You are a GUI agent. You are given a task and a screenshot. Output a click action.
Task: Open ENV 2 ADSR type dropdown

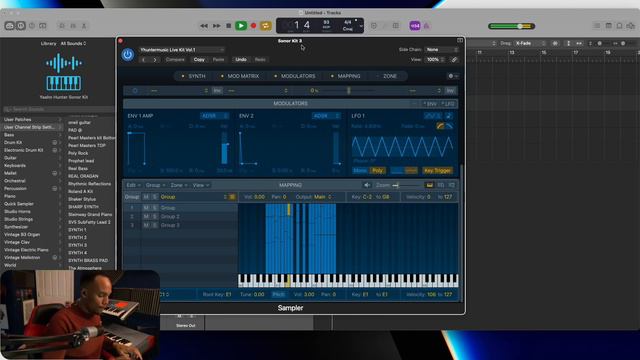326,116
